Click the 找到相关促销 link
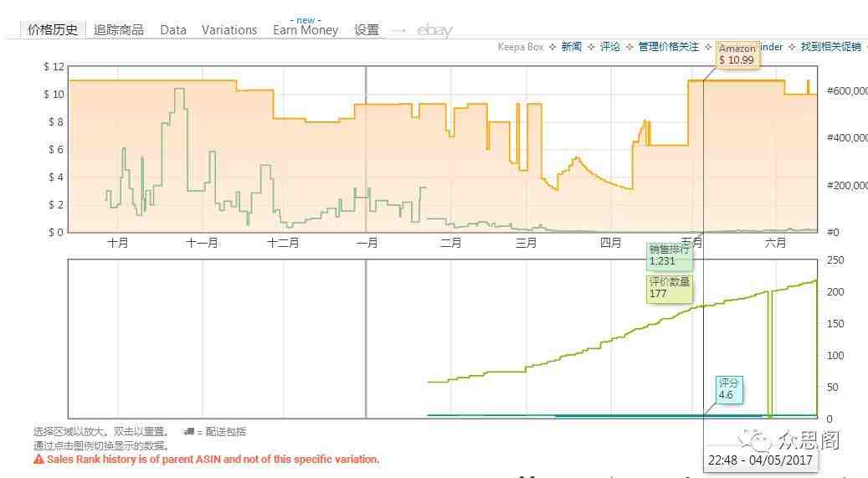868x478 pixels. (x=831, y=47)
